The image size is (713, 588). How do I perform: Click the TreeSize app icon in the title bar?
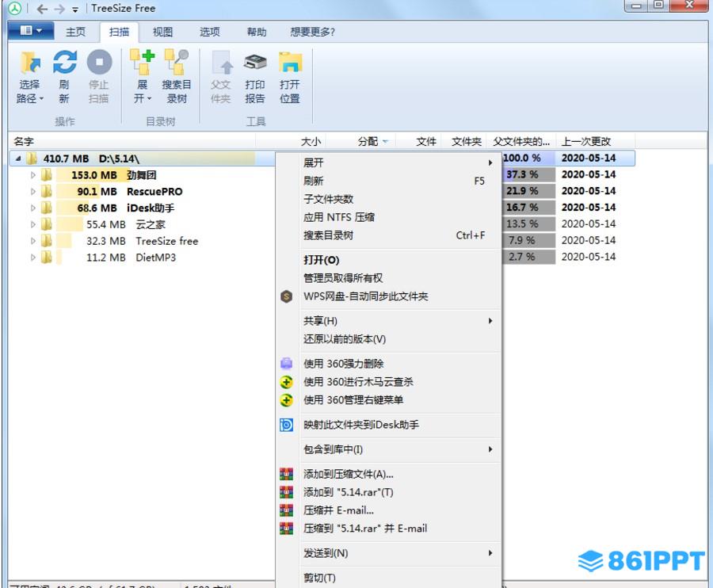[x=15, y=8]
